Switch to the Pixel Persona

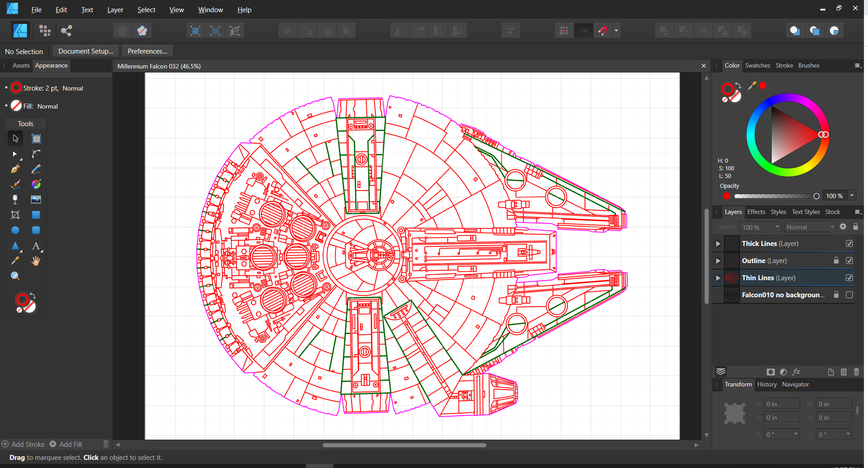[x=45, y=31]
